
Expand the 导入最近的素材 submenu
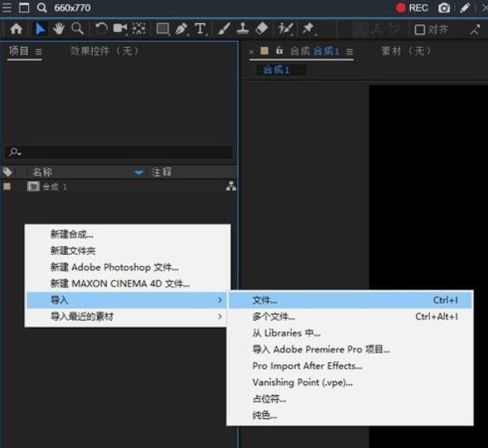click(x=128, y=316)
